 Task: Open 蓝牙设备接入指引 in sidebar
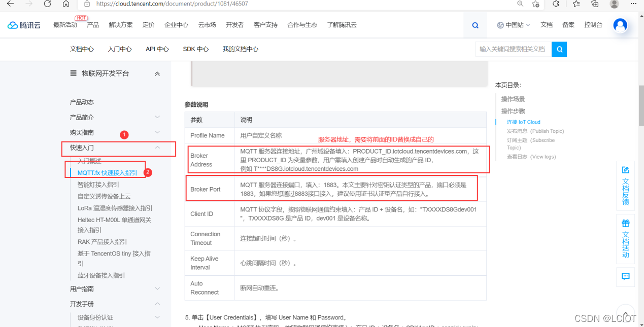tap(101, 276)
